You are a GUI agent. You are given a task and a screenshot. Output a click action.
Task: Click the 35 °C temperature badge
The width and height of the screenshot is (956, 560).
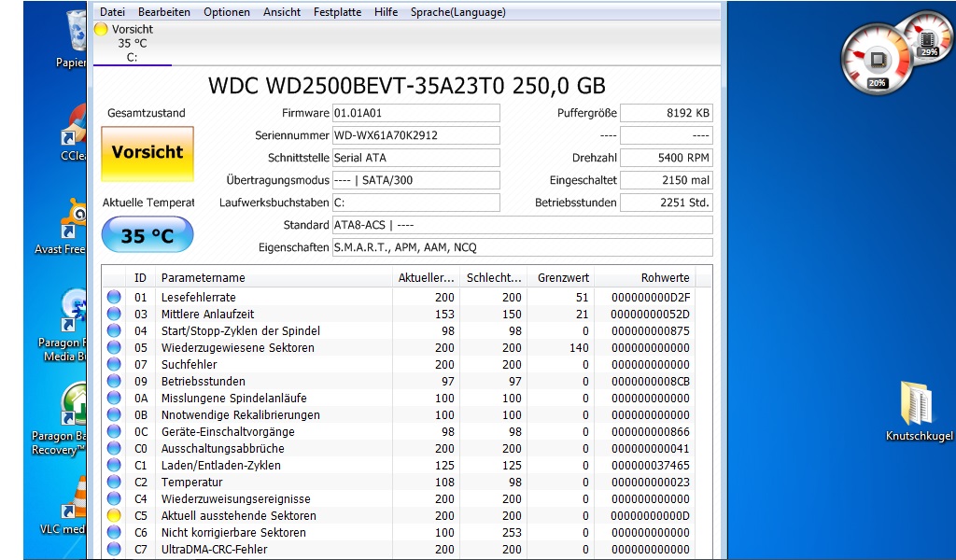coord(148,235)
